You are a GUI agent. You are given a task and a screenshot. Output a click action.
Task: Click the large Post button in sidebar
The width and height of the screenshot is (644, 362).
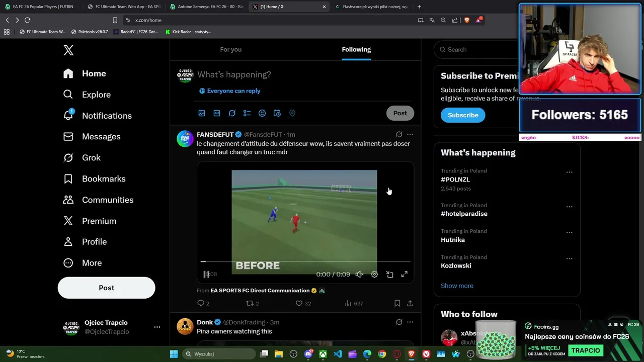point(106,288)
